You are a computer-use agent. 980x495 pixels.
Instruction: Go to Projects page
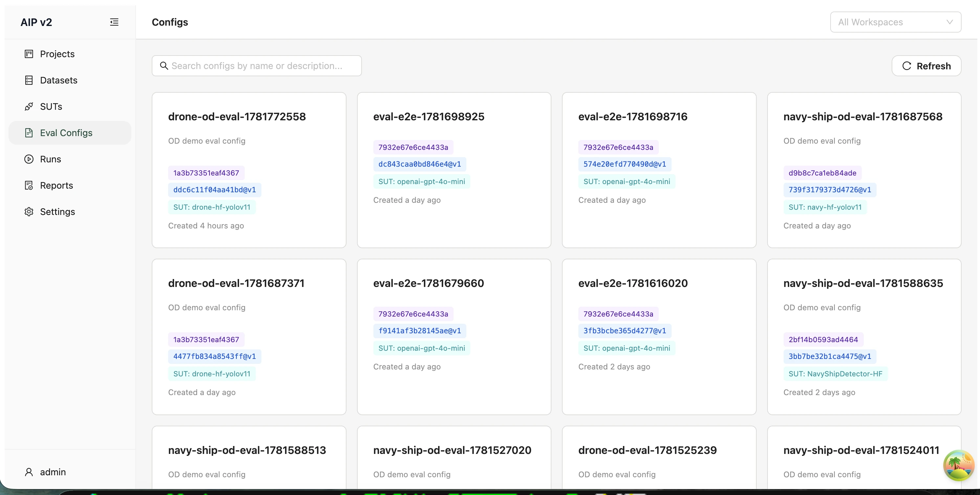(70, 54)
